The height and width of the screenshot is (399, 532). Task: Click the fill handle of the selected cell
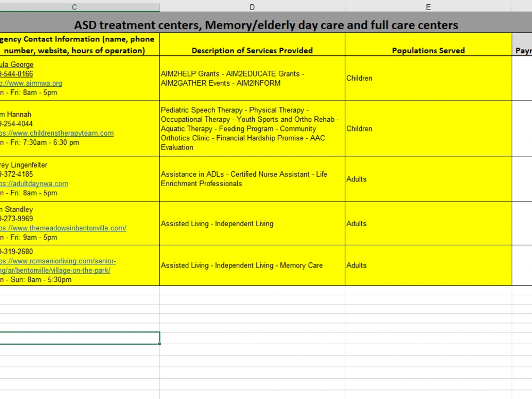pyautogui.click(x=160, y=344)
